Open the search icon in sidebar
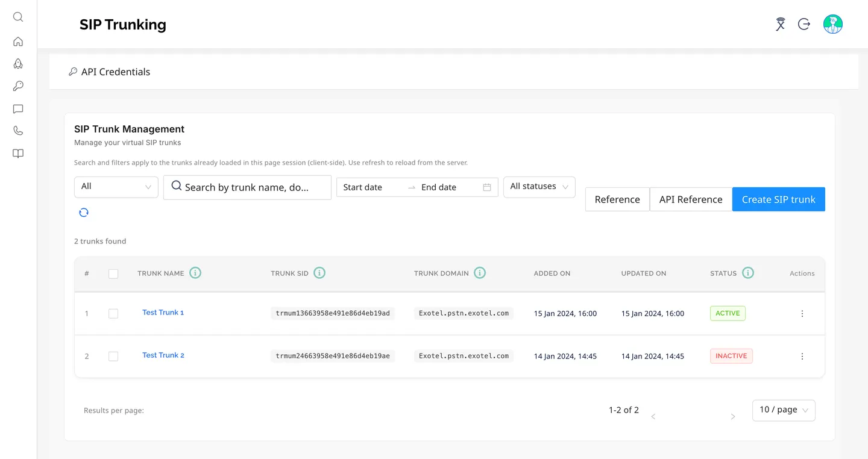 coord(18,17)
